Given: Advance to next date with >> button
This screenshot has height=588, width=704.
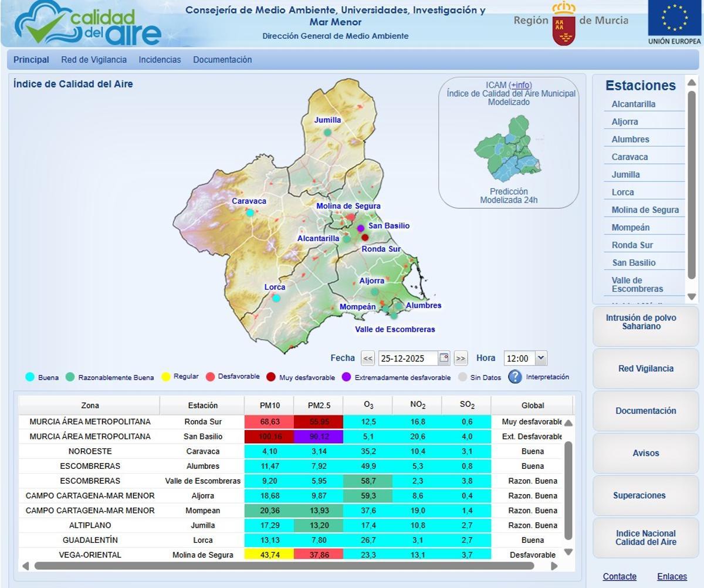Looking at the screenshot, I should tap(461, 359).
